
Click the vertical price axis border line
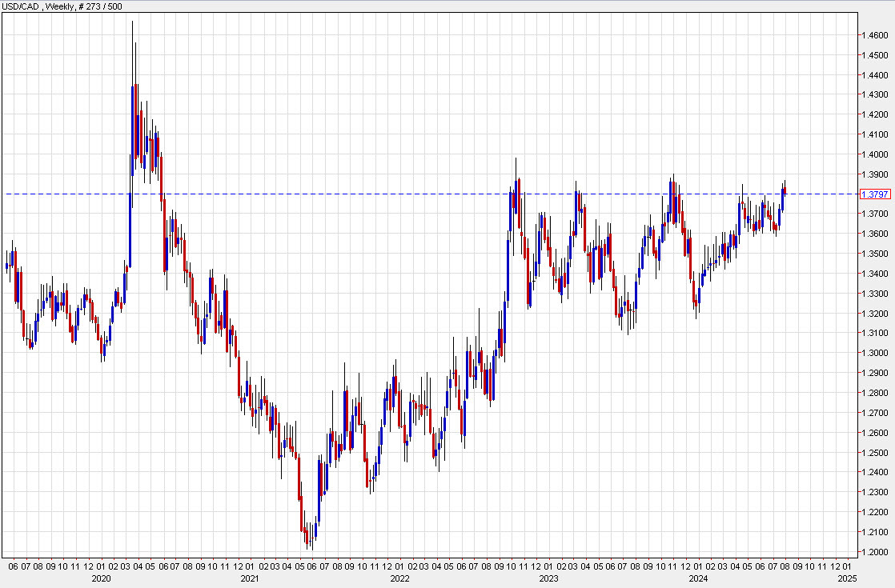pos(859,320)
